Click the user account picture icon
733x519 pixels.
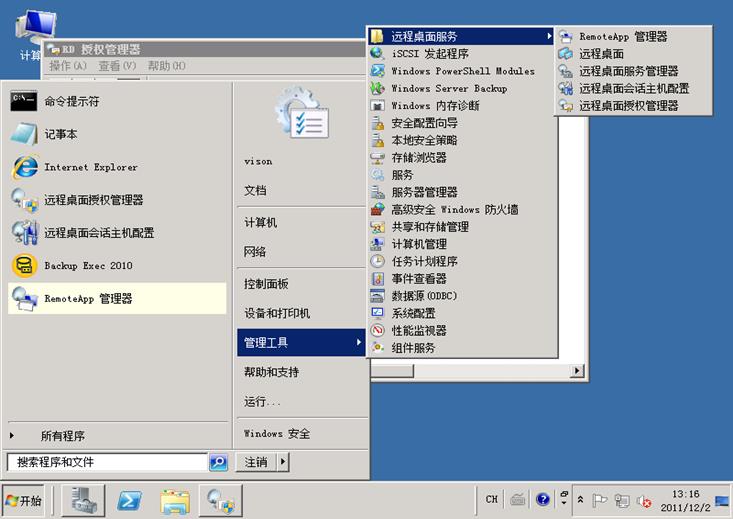point(302,112)
